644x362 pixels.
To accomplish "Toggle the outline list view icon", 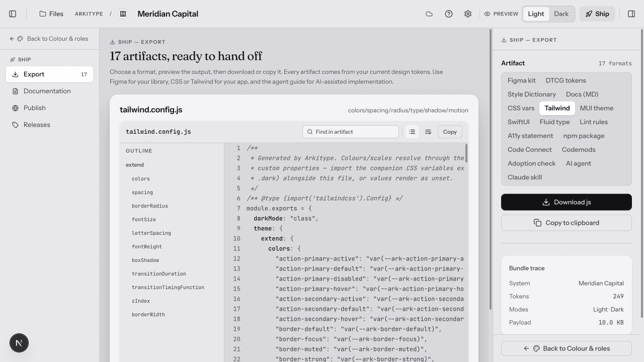I will tap(412, 132).
